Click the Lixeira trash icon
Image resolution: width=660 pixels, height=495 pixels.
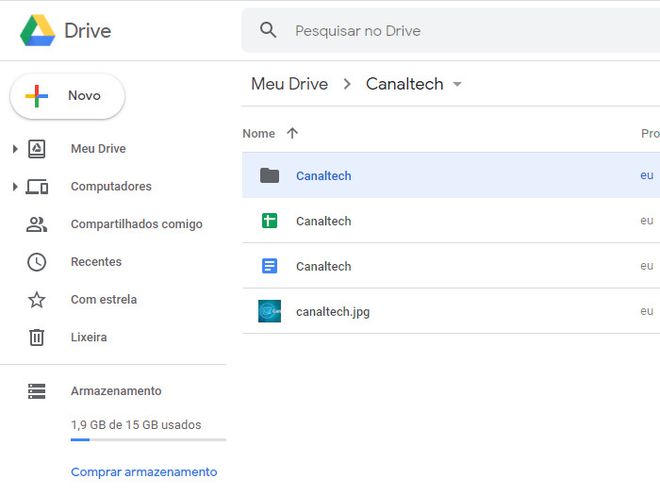pos(37,337)
